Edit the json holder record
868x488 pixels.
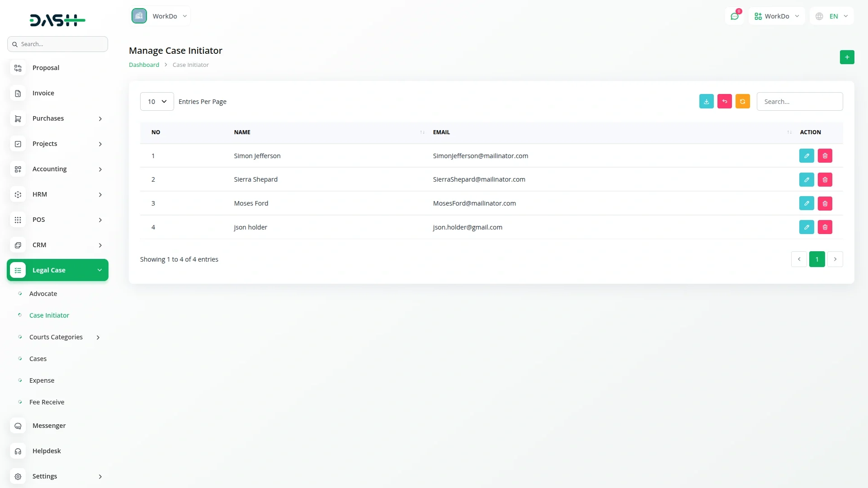click(x=806, y=227)
